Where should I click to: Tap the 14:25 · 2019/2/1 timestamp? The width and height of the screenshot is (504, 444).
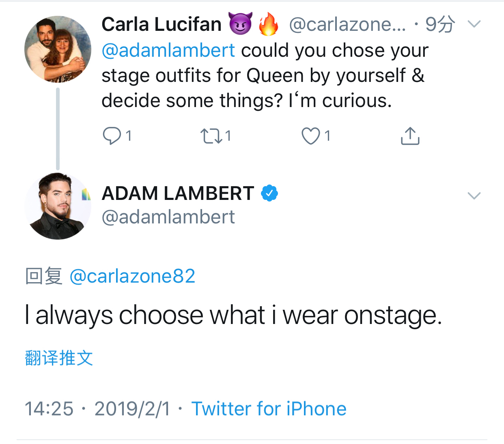[x=97, y=409]
